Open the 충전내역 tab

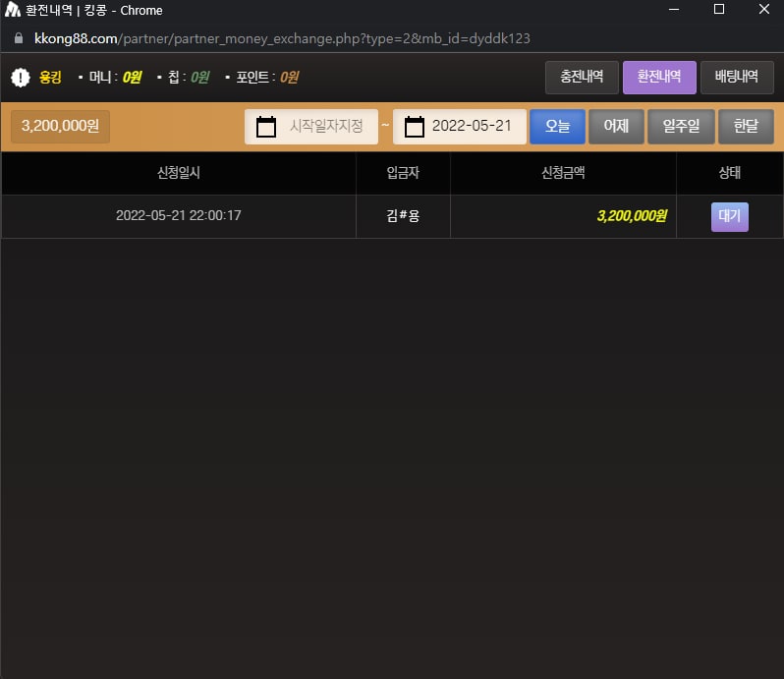[582, 77]
